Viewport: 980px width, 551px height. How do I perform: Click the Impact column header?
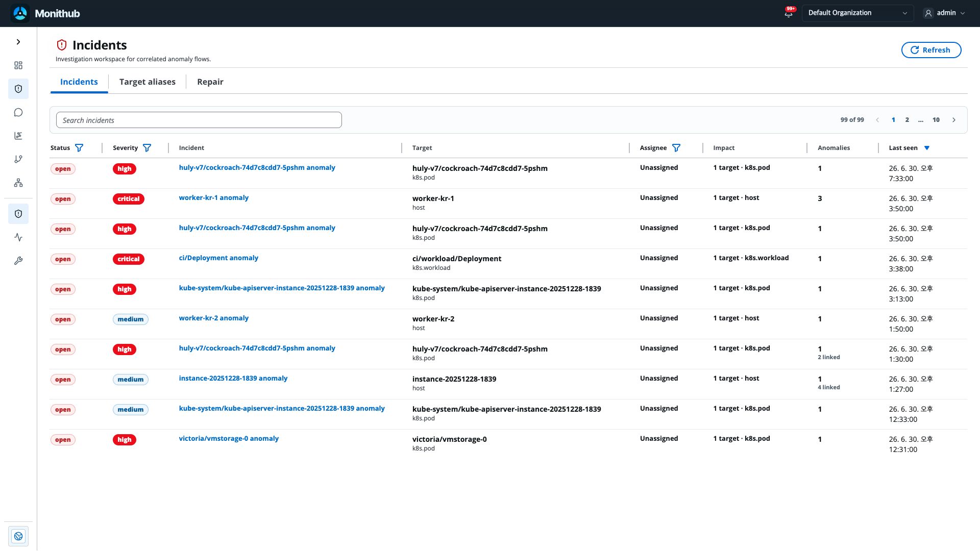pyautogui.click(x=724, y=148)
